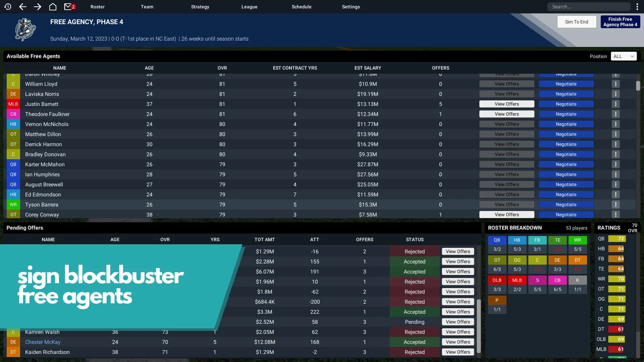Open more options for Justin Barnett
The image size is (644, 362).
pos(615,104)
